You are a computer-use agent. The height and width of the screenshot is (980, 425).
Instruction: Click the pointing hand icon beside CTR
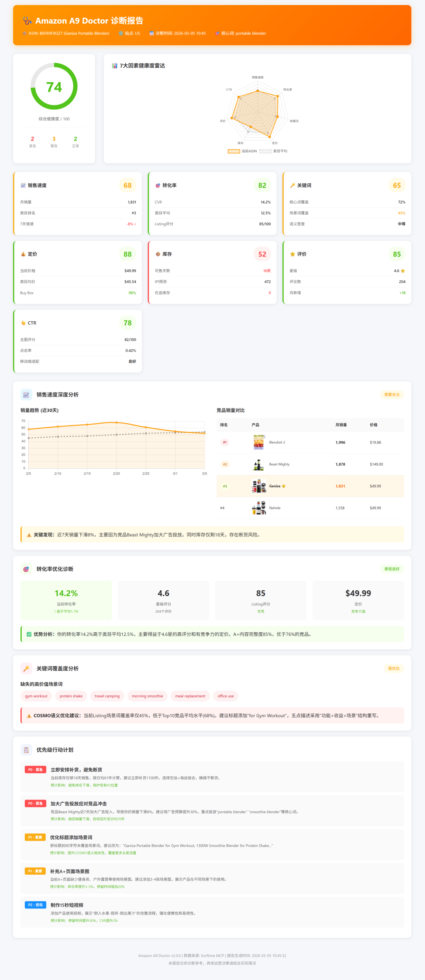click(23, 323)
